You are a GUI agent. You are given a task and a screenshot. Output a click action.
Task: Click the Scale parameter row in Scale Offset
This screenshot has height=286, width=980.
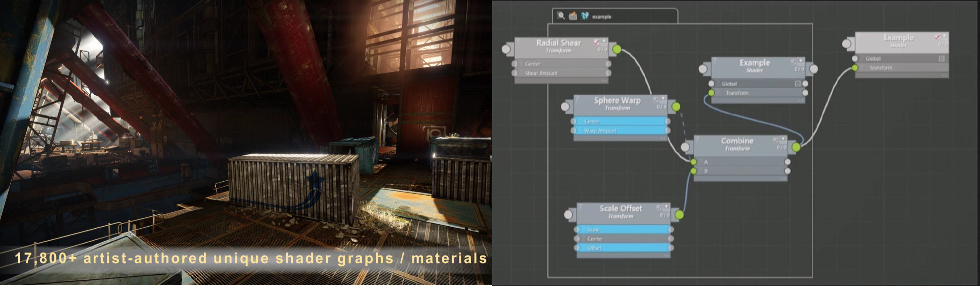click(x=623, y=230)
